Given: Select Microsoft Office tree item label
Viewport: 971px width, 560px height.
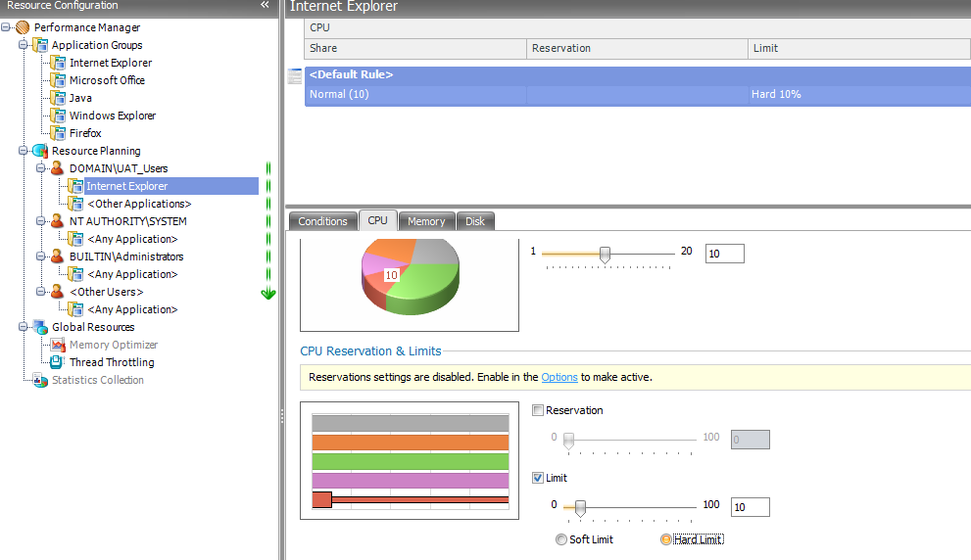Looking at the screenshot, I should [x=107, y=80].
